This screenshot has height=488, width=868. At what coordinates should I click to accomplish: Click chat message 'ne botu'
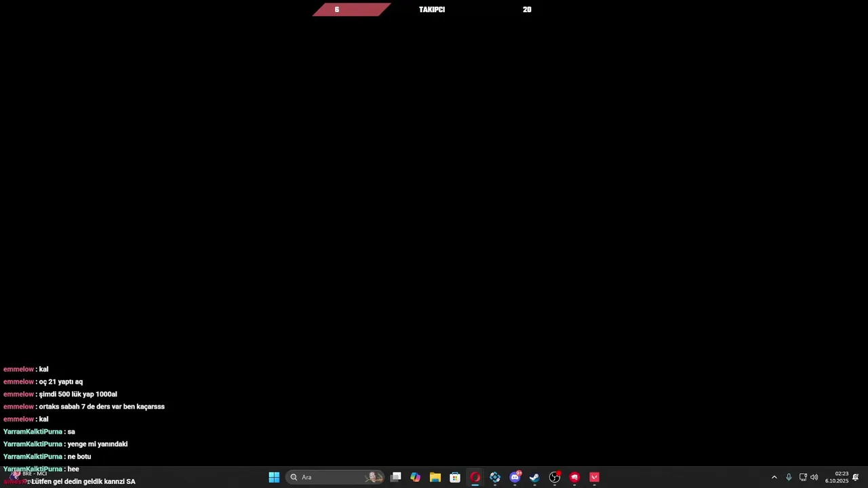click(79, 457)
